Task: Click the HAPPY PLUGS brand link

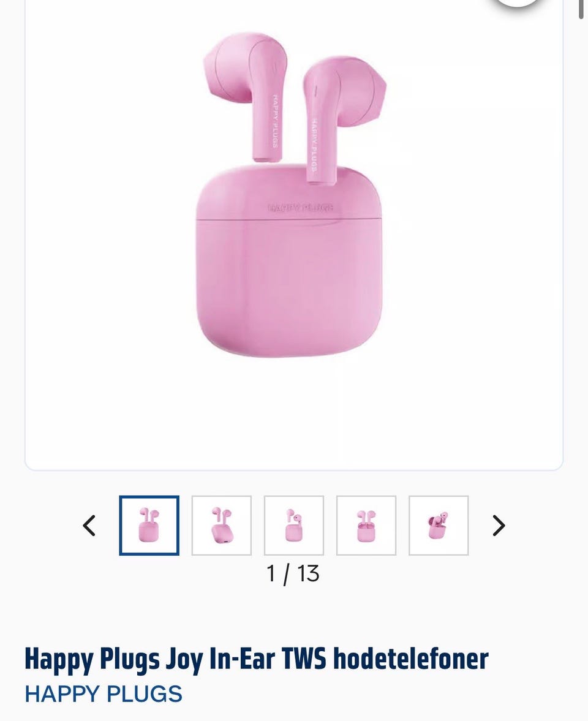Action: click(x=104, y=694)
